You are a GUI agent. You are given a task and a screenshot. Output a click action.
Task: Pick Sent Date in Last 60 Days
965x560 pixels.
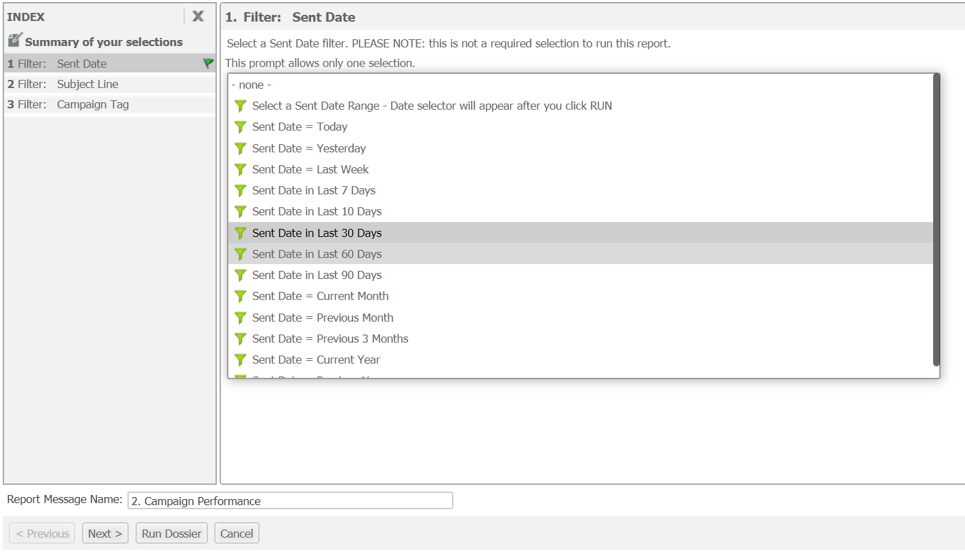click(316, 254)
